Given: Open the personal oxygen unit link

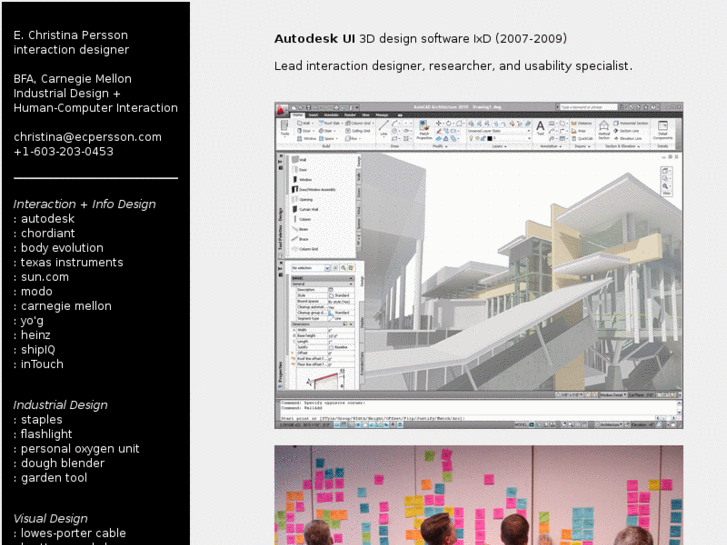Looking at the screenshot, I should [80, 449].
